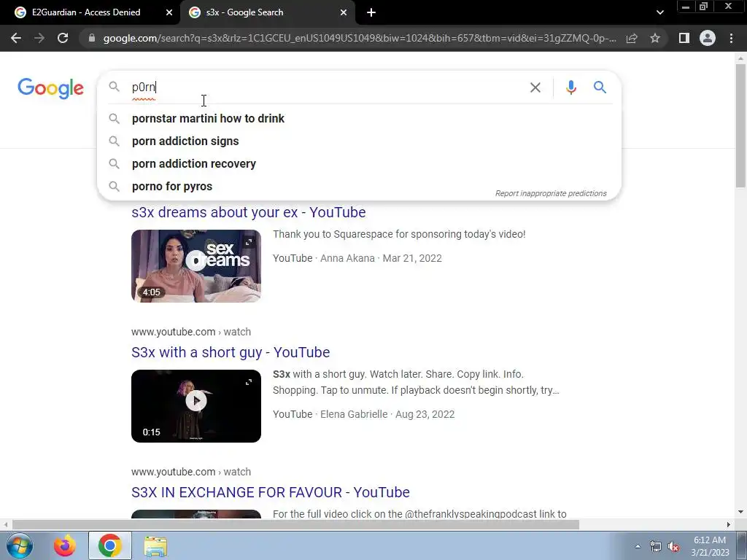Click the network tray icon
The height and width of the screenshot is (560, 747).
click(x=656, y=546)
